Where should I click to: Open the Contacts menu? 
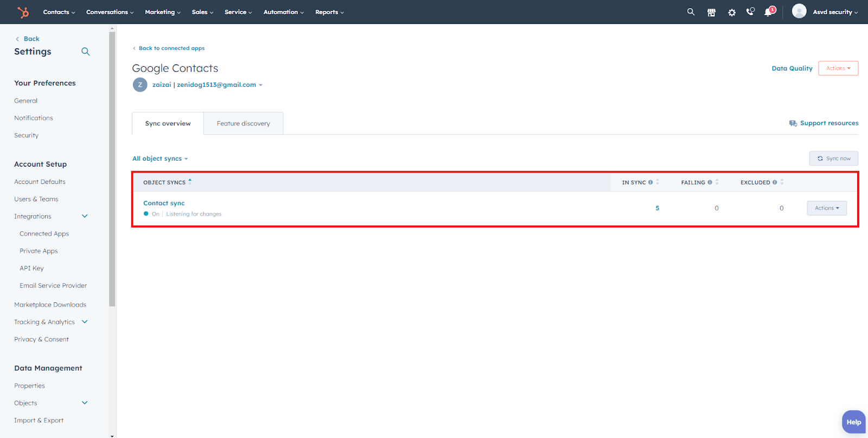59,12
